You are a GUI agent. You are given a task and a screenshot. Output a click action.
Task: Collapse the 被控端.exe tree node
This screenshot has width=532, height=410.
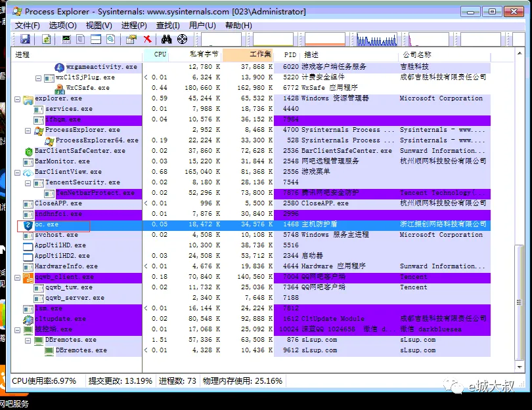coord(17,331)
